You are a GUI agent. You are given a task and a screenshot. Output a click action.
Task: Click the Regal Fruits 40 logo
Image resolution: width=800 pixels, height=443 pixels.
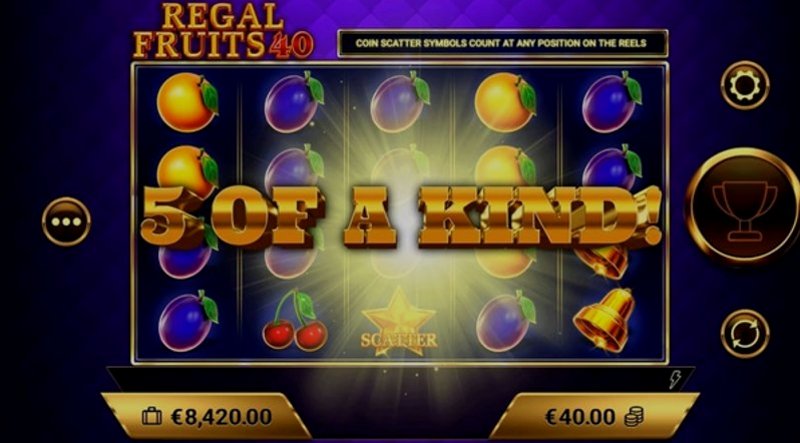(x=222, y=31)
